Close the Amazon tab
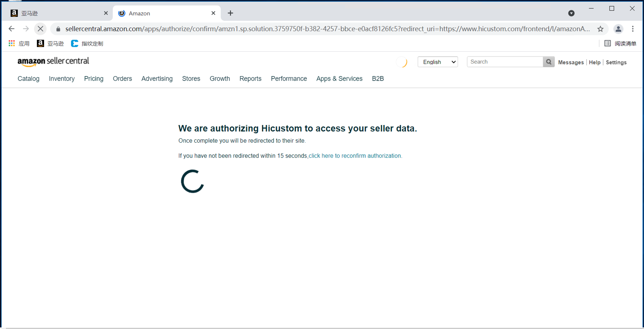 tap(213, 13)
